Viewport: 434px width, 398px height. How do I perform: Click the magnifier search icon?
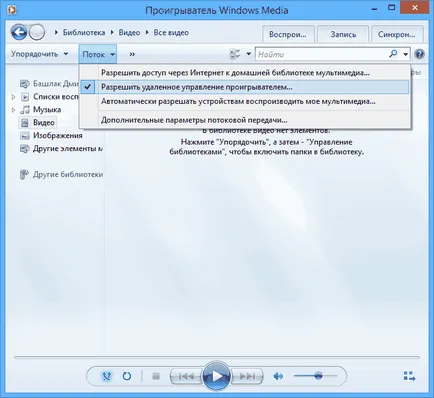pyautogui.click(x=393, y=54)
